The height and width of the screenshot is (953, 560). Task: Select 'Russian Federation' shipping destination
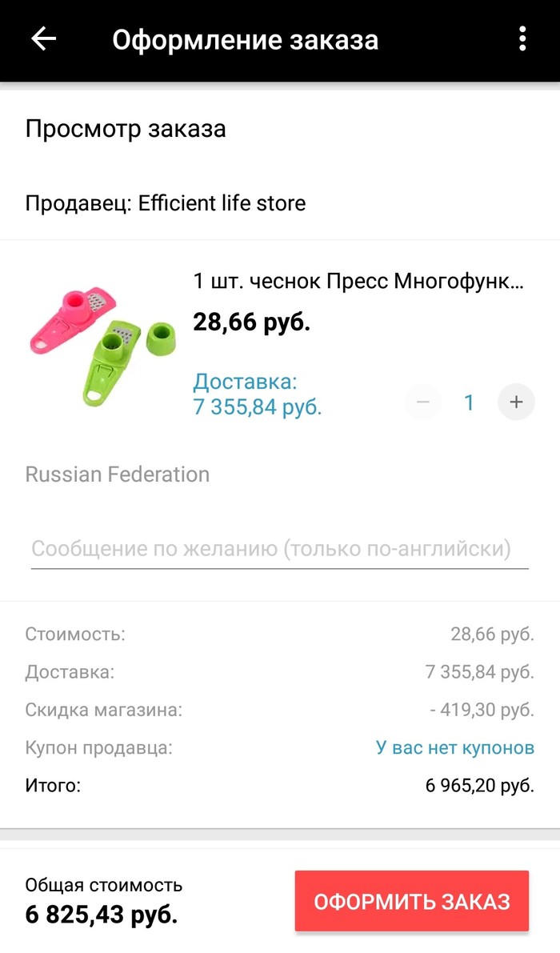pyautogui.click(x=118, y=473)
